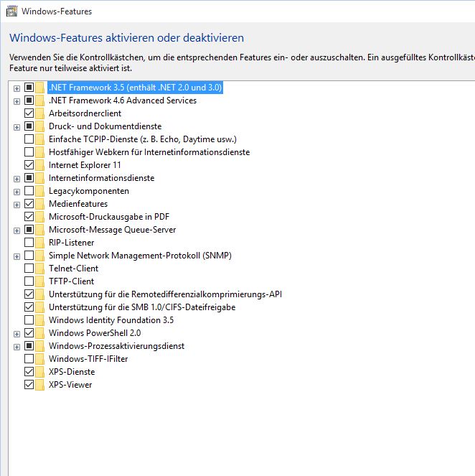
Task: Expand .NET Framework 4.6 Advanced Services
Action: (x=17, y=101)
